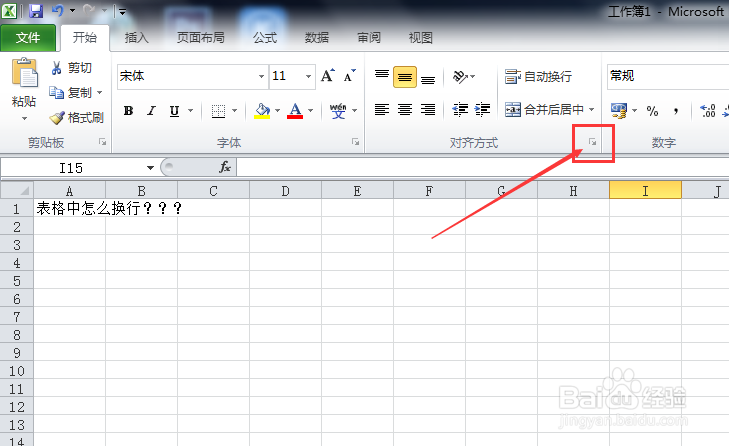Apply percent style
This screenshot has width=729, height=446.
652,111
